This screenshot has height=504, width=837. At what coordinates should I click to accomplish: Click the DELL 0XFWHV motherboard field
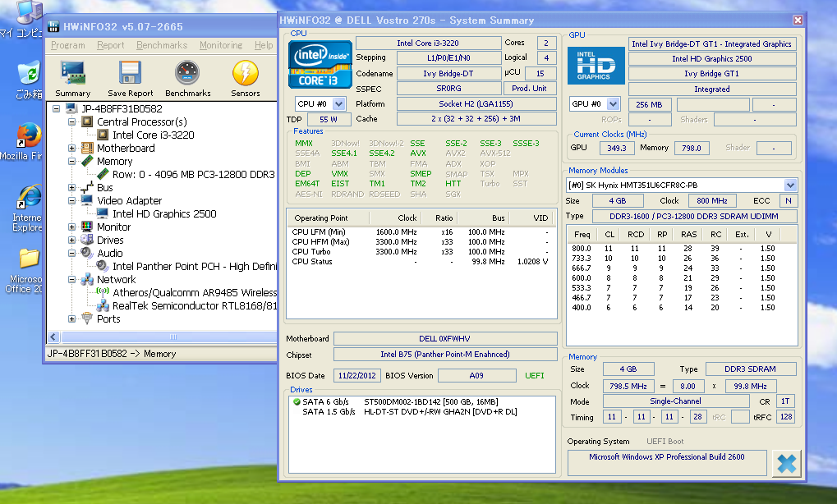tap(444, 339)
